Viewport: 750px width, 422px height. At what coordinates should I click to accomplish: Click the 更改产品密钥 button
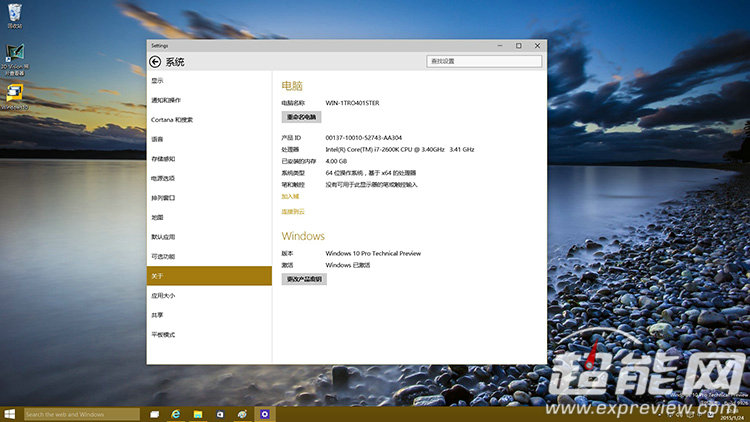click(x=304, y=279)
